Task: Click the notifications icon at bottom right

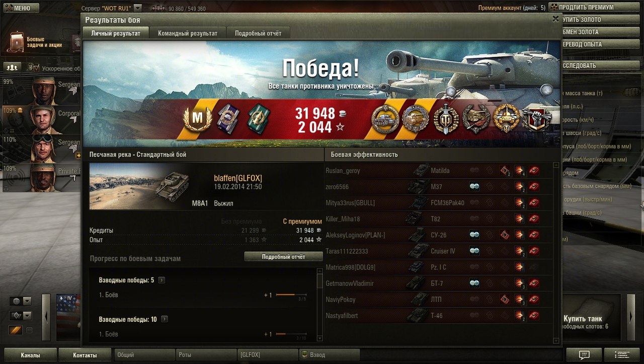Action: coord(584,354)
